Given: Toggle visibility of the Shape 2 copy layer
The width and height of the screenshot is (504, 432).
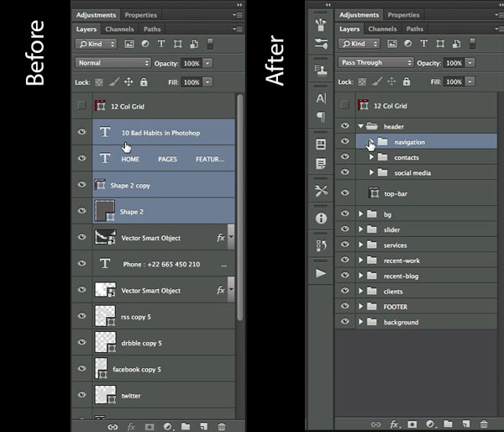Looking at the screenshot, I should [x=81, y=185].
